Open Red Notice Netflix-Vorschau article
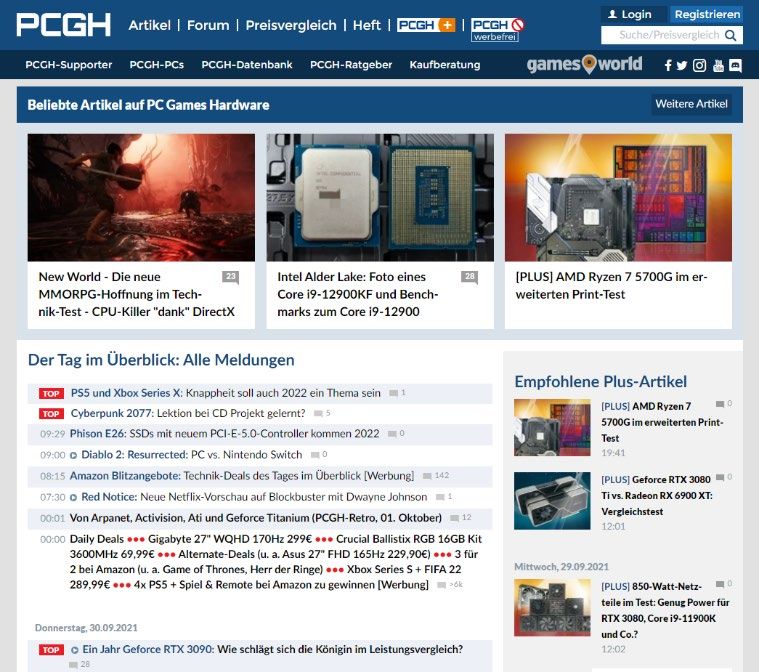Image resolution: width=759 pixels, height=672 pixels. click(254, 497)
